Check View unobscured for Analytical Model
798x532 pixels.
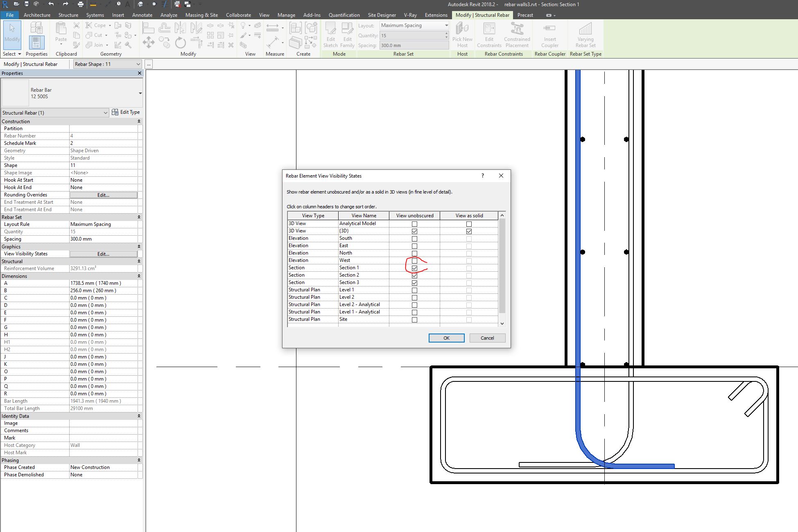[x=414, y=224]
